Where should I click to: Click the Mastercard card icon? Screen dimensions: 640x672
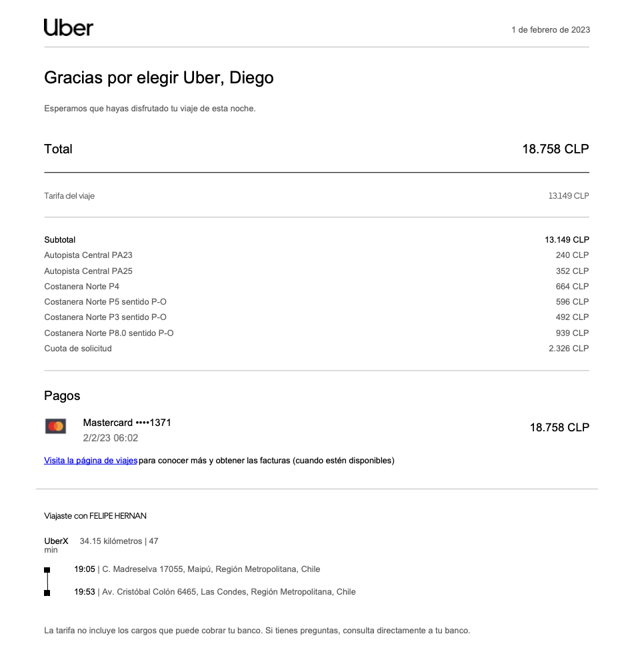pos(56,427)
